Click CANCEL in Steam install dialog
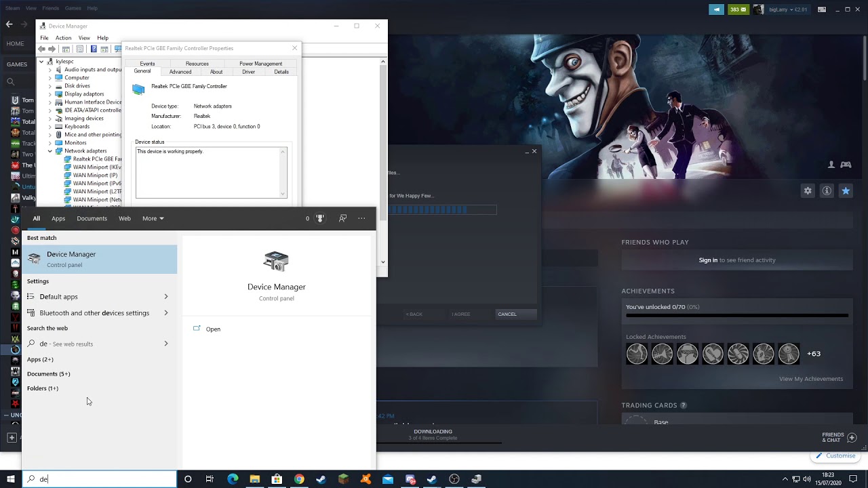868x488 pixels. (515, 314)
